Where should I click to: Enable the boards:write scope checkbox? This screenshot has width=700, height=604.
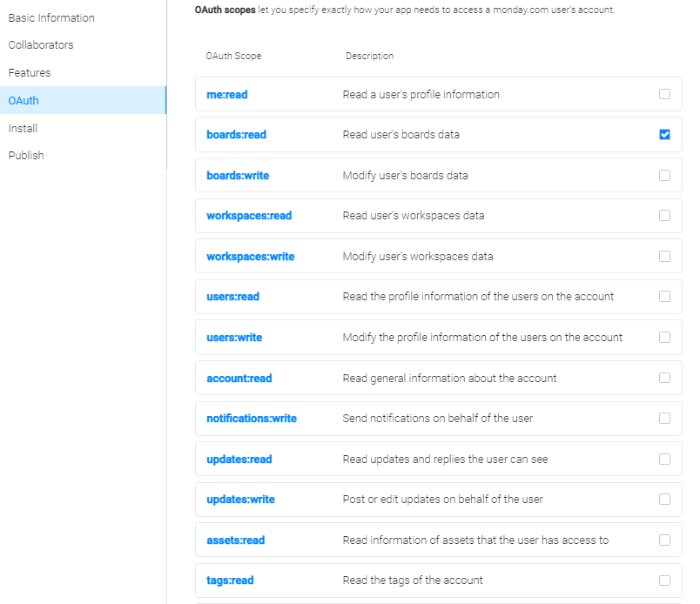pyautogui.click(x=664, y=175)
